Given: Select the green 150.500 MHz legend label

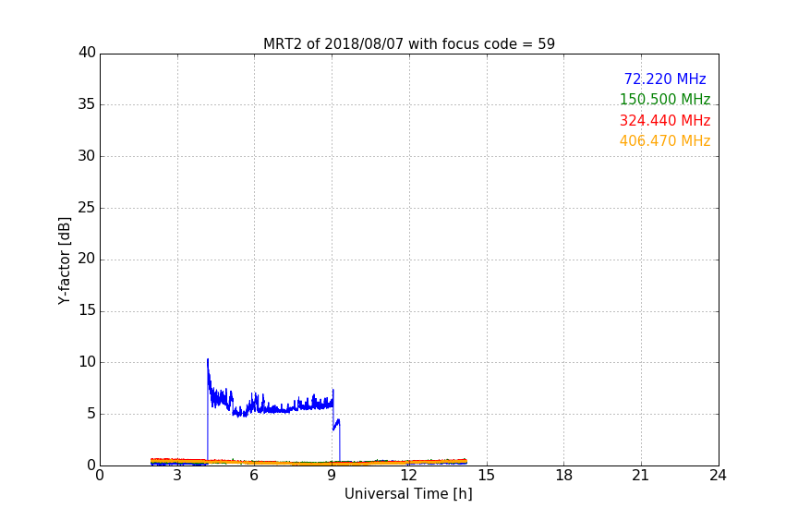Looking at the screenshot, I should (665, 99).
